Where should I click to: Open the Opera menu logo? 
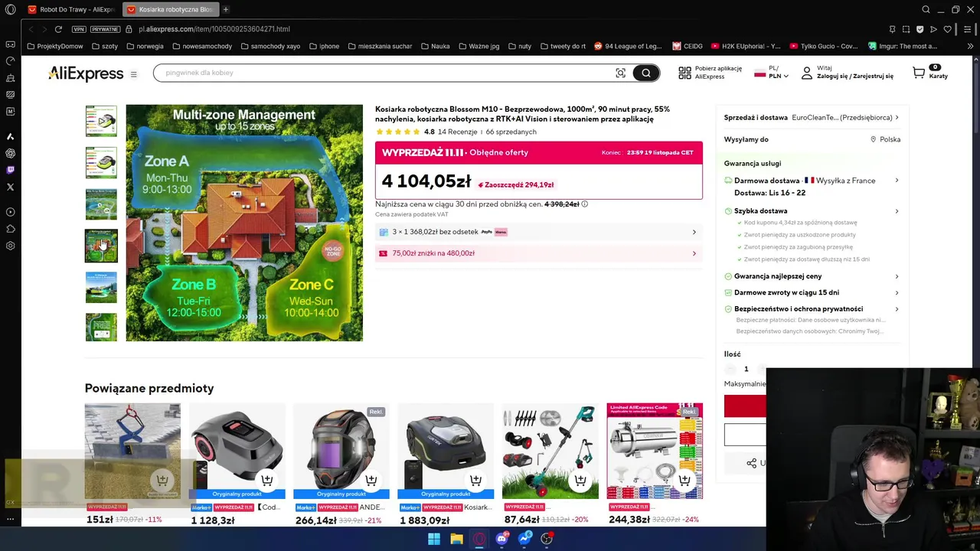click(x=10, y=9)
